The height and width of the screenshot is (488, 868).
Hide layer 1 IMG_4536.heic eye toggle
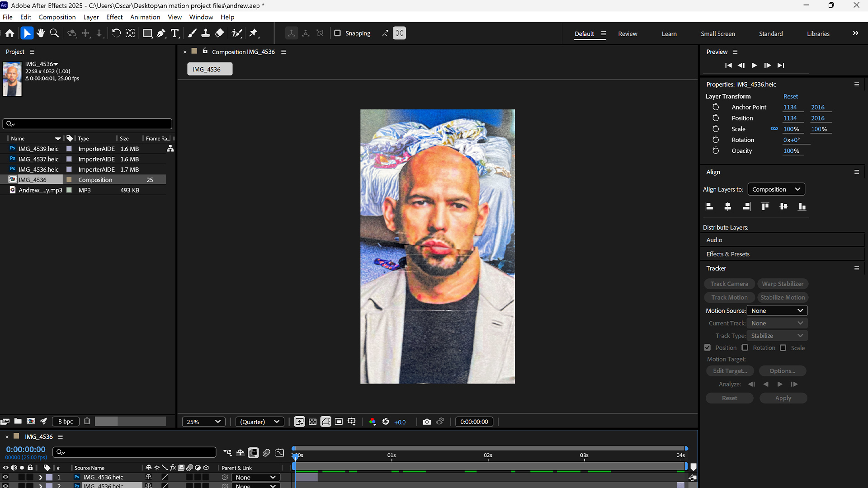tap(5, 477)
